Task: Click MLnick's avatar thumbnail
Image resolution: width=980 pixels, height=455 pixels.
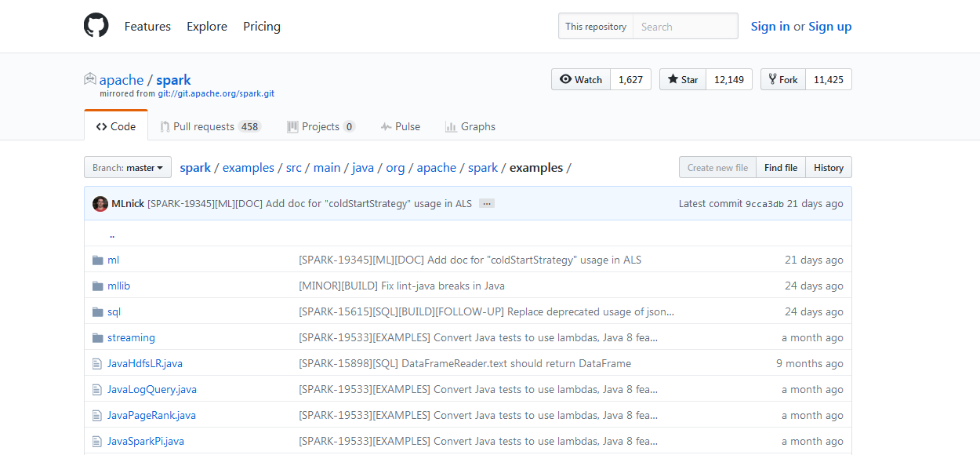Action: tap(100, 203)
